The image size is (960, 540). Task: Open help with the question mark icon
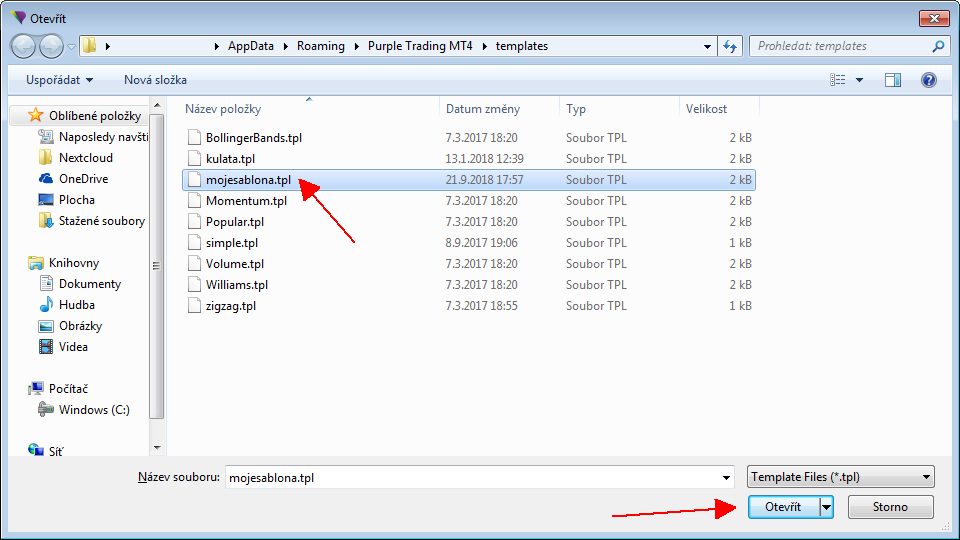pyautogui.click(x=929, y=80)
